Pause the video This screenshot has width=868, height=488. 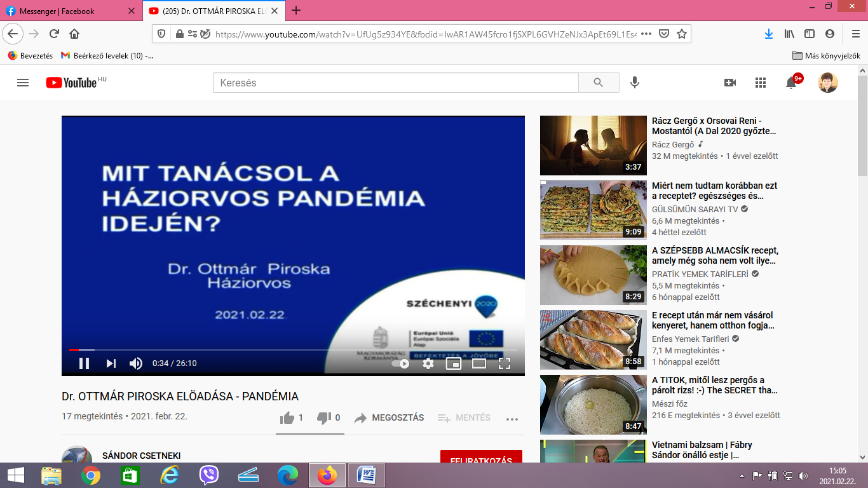(x=84, y=363)
